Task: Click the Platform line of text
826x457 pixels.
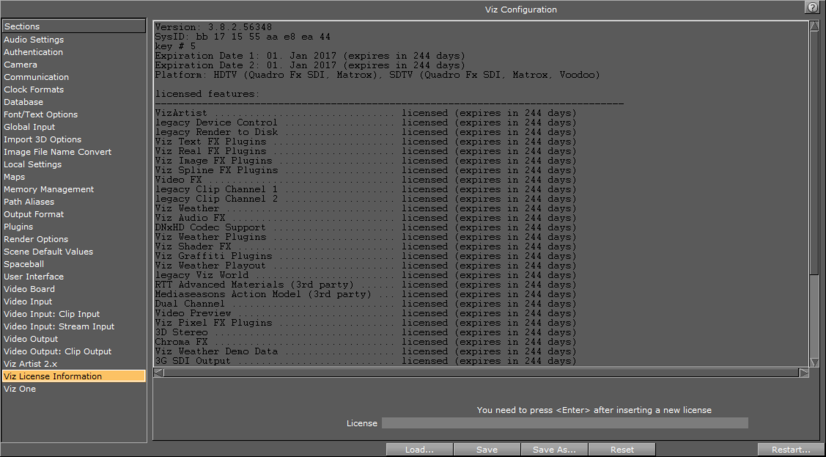Action: pyautogui.click(x=377, y=75)
